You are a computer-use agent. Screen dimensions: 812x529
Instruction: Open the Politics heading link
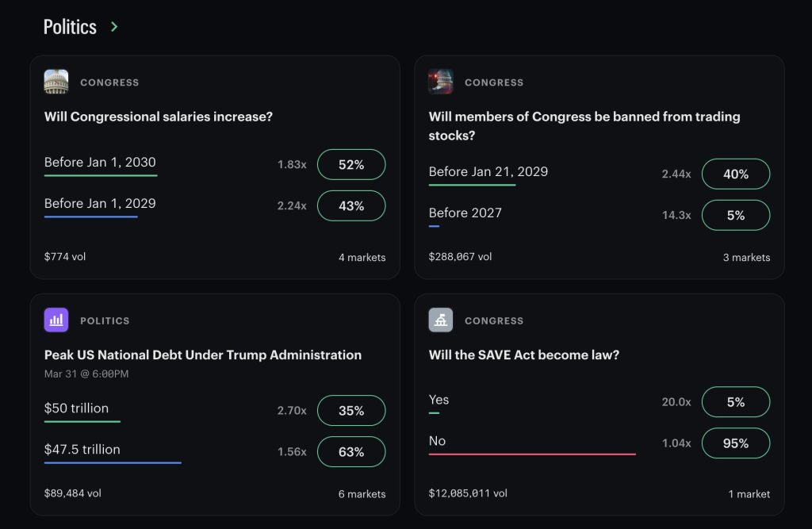point(70,27)
